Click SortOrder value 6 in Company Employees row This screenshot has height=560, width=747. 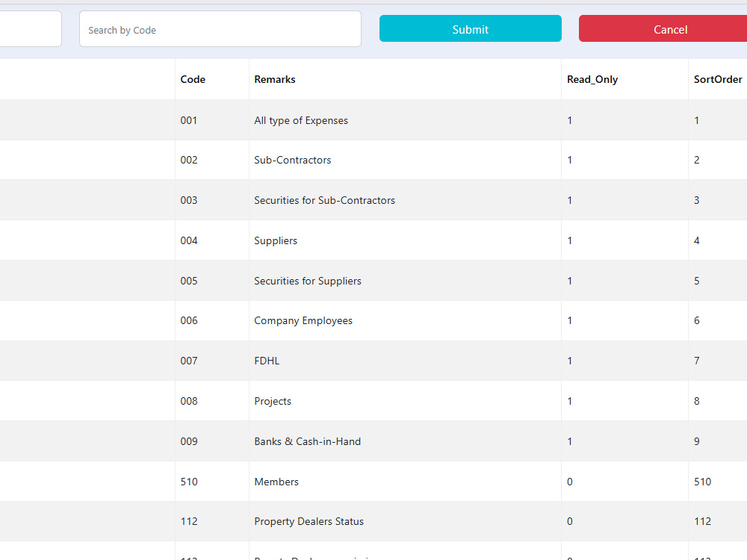click(696, 320)
